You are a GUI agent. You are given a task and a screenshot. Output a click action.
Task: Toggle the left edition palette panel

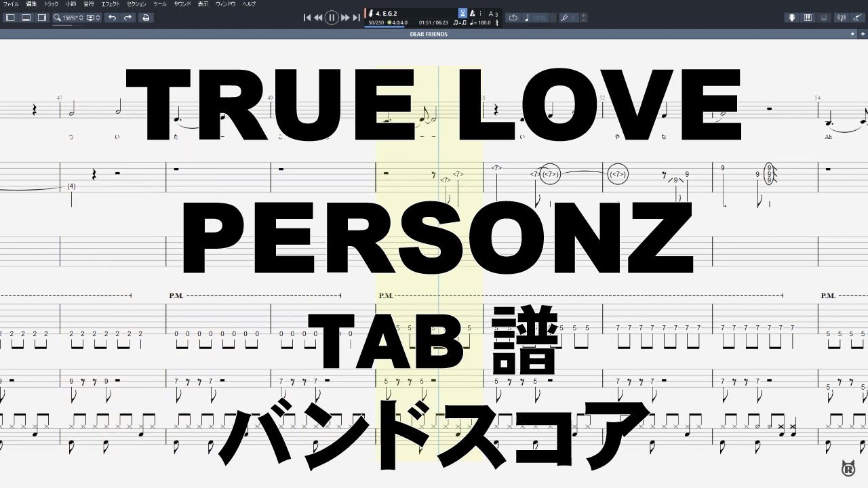point(10,18)
